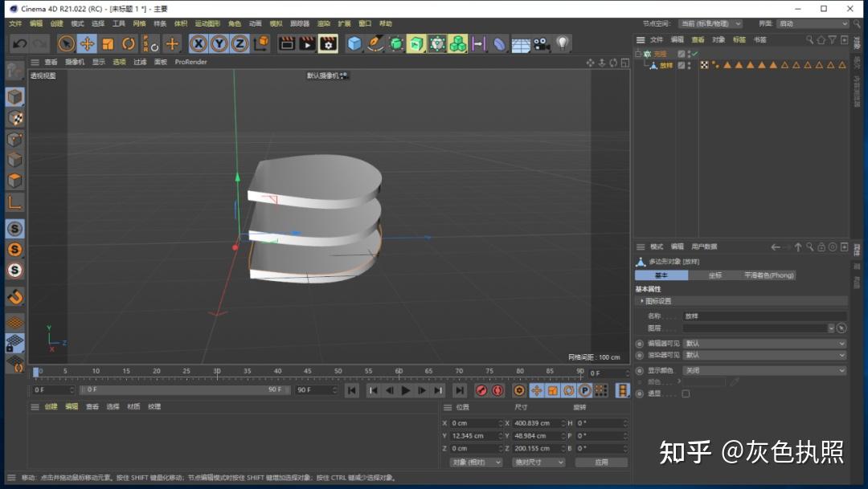Click the light bulb Light icon
Viewport: 868px width, 489px height.
pos(563,44)
